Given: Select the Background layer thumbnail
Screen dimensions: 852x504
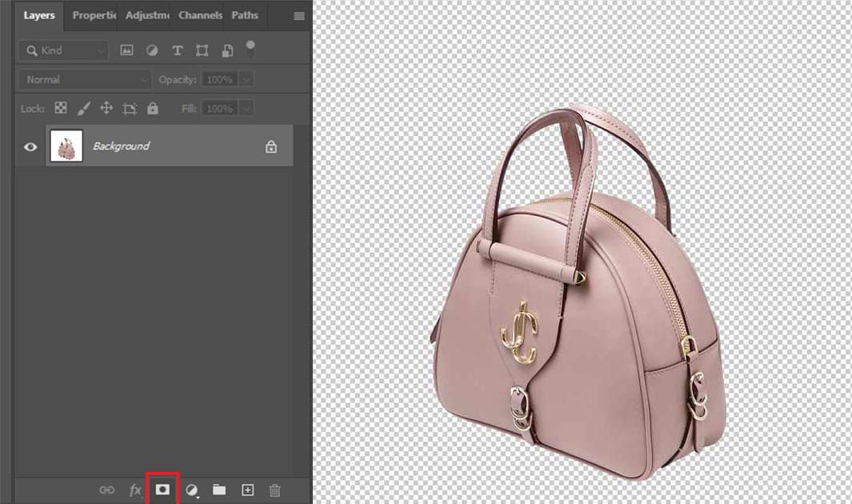Looking at the screenshot, I should click(x=66, y=146).
